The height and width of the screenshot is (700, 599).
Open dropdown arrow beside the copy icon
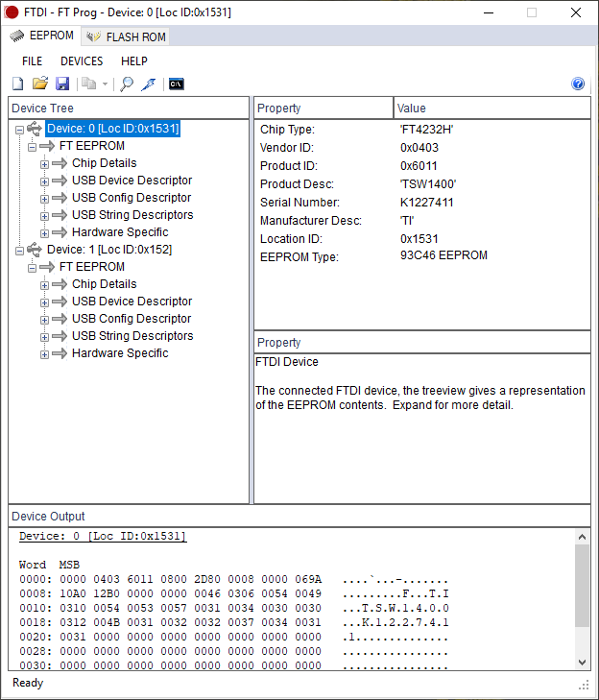[x=105, y=84]
